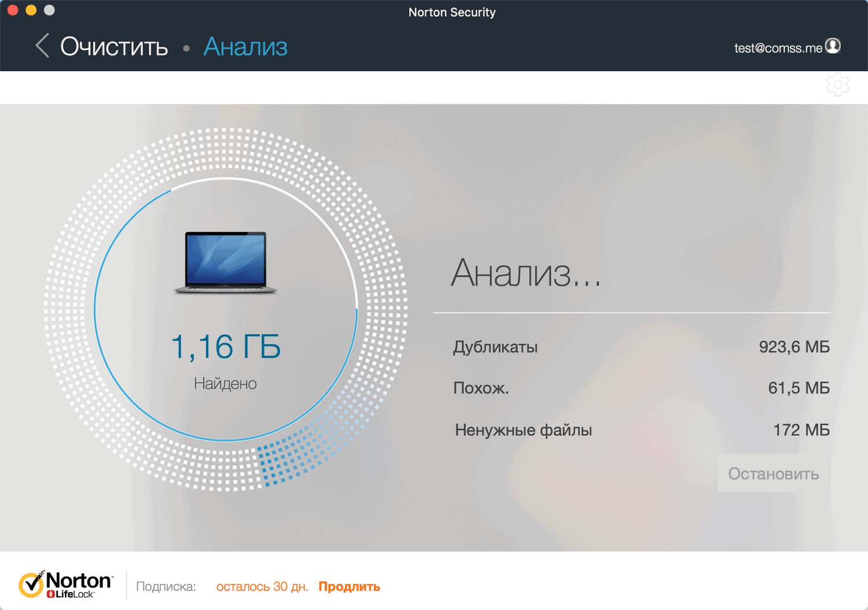Click the 61,5 МБ similar value

pos(799,388)
